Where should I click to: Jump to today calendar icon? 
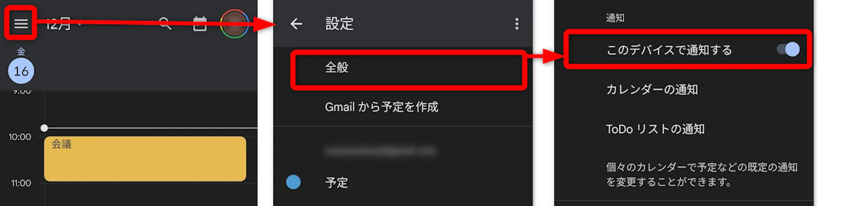point(200,24)
